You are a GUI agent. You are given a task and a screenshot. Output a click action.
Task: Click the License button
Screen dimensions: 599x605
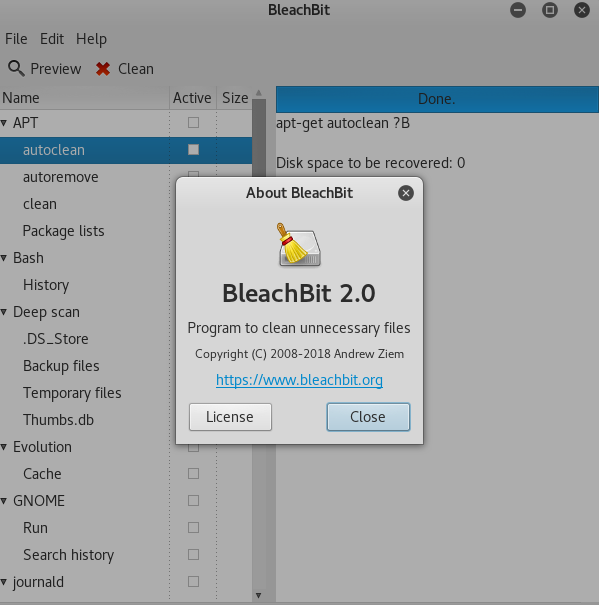[230, 417]
